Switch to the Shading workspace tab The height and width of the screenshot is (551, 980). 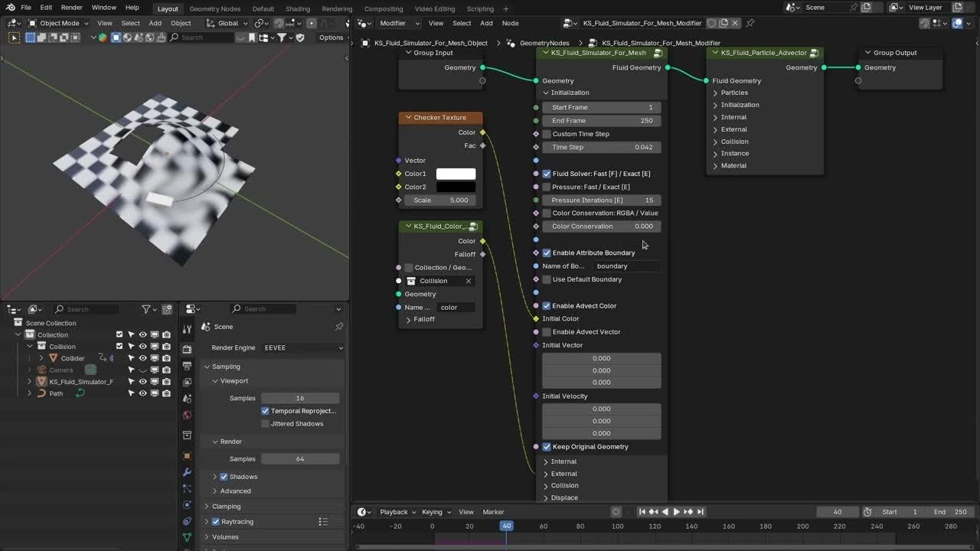pyautogui.click(x=297, y=8)
